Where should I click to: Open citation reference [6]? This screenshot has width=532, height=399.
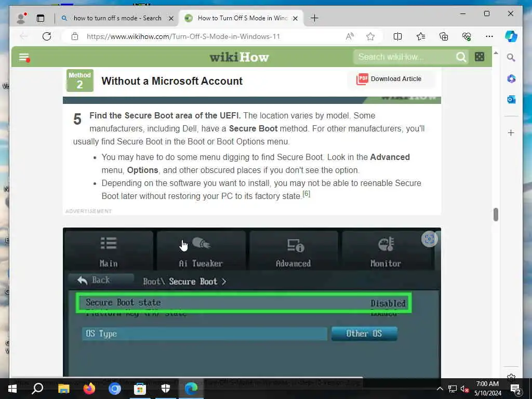(307, 193)
